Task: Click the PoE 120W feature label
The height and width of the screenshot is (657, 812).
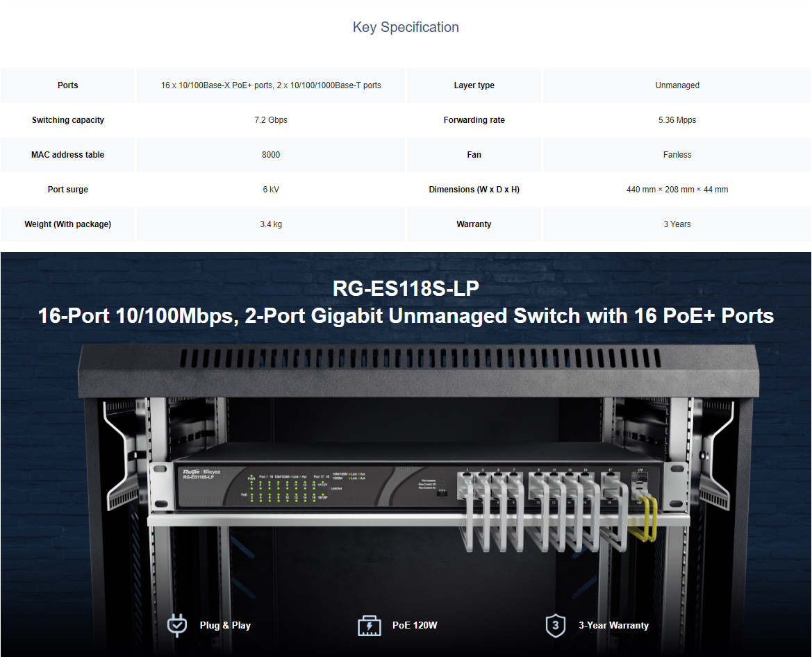Action: click(x=415, y=626)
